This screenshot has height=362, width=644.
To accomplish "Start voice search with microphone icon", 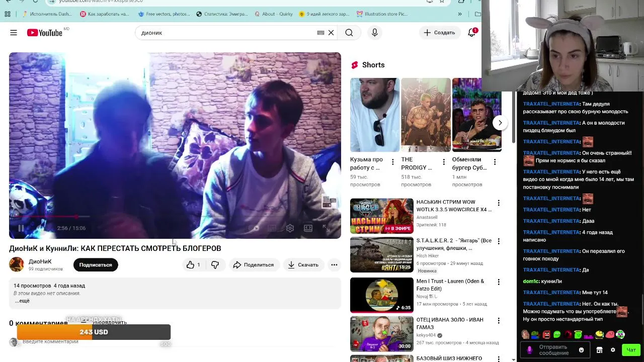I will pos(374,33).
